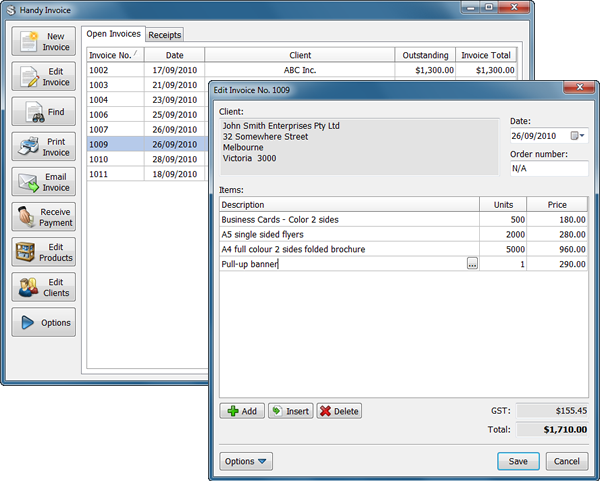
Task: Click client cell ABC Inc.
Action: 300,70
